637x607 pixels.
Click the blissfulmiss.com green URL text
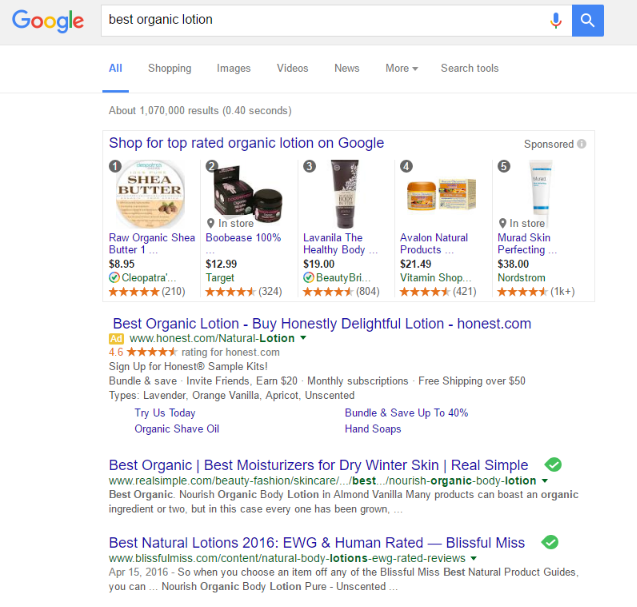tap(287, 558)
